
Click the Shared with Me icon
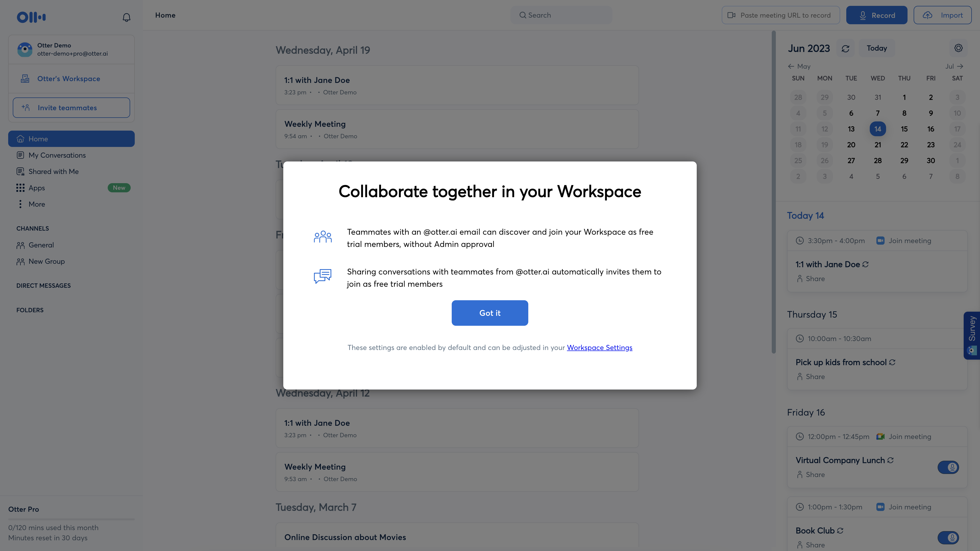[x=20, y=171]
